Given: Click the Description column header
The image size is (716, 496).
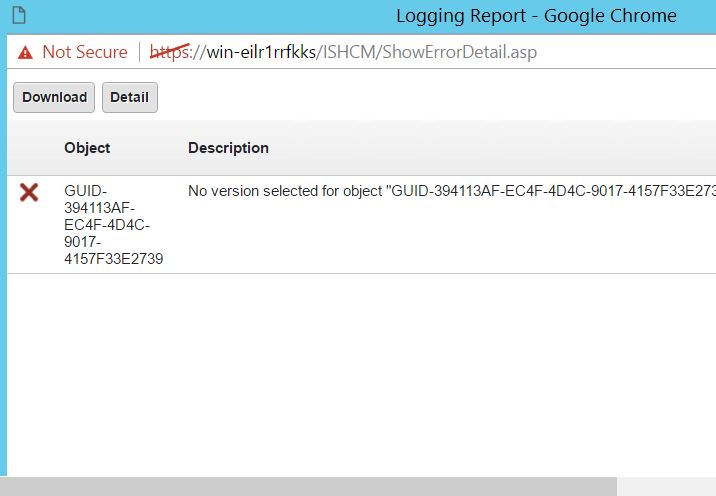Looking at the screenshot, I should pyautogui.click(x=228, y=148).
